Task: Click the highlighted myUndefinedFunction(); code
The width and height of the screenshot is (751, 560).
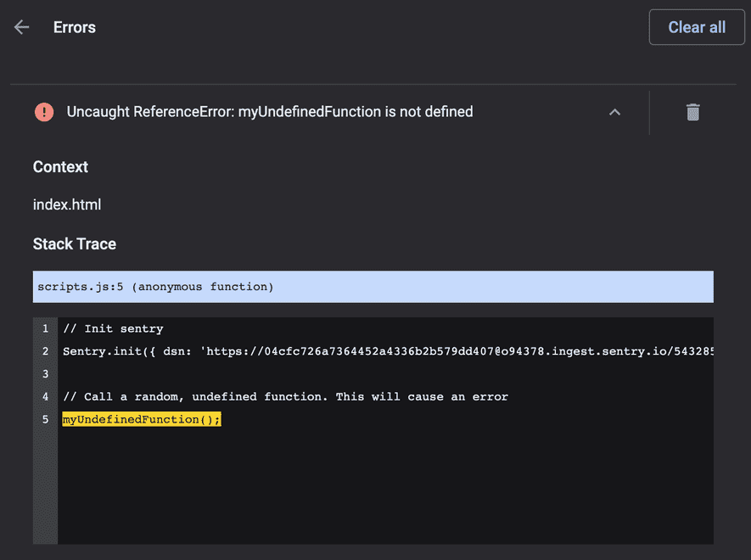Action: tap(141, 418)
